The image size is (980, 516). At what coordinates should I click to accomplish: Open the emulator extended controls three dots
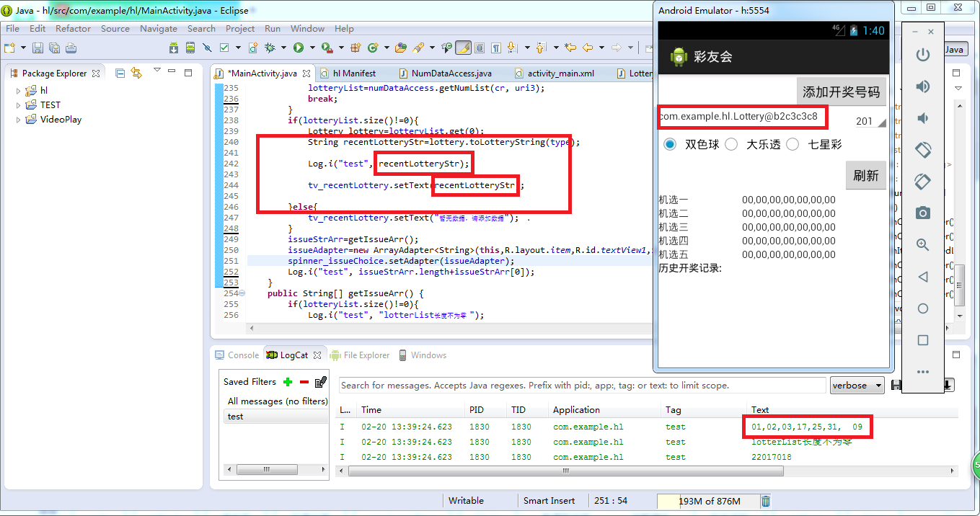click(923, 372)
